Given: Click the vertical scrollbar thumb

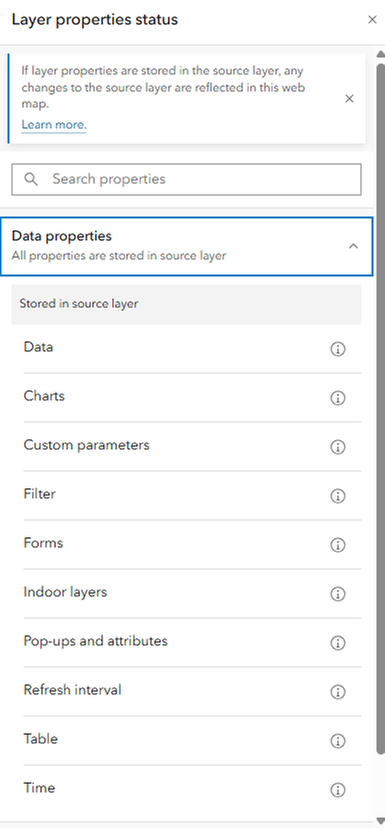Looking at the screenshot, I should [x=381, y=409].
